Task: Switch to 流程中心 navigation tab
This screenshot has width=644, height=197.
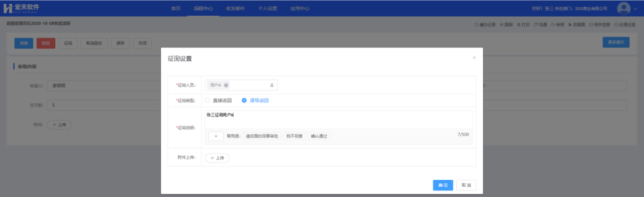Action: 203,9
